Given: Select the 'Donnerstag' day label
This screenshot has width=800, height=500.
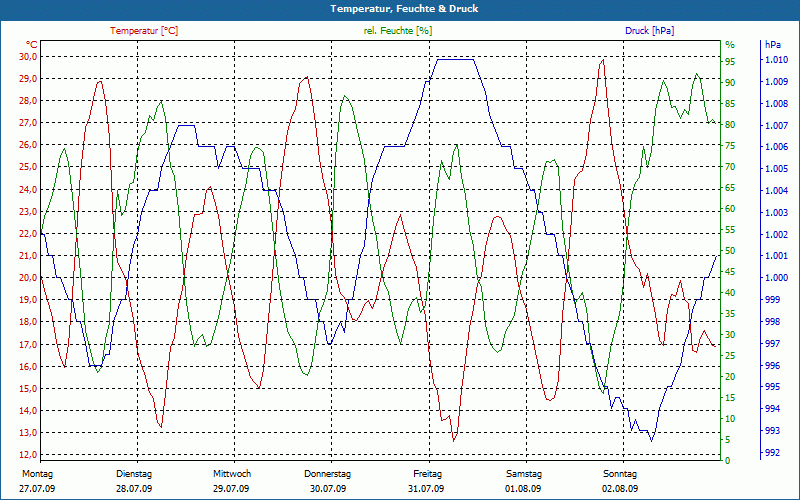Looking at the screenshot, I should (328, 474).
